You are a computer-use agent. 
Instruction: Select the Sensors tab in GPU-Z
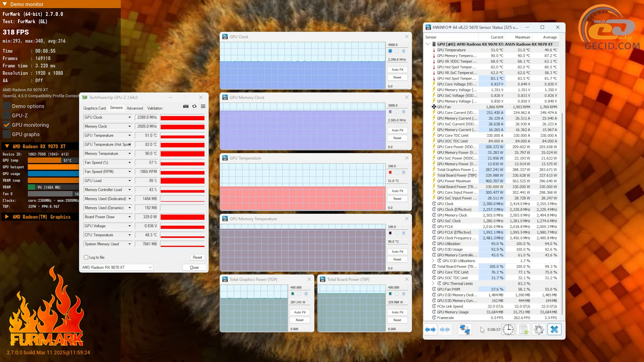coord(116,108)
